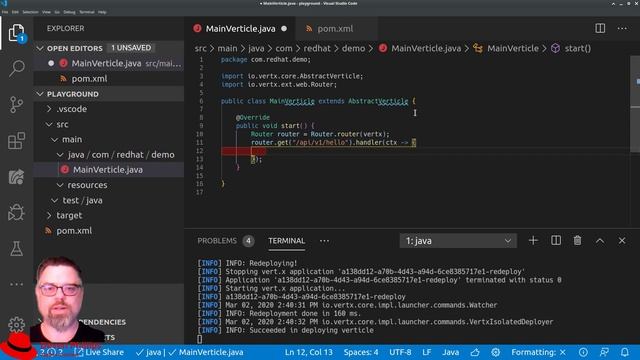The image size is (640, 360).
Task: Open more panel tabs ellipsis
Action: point(324,241)
